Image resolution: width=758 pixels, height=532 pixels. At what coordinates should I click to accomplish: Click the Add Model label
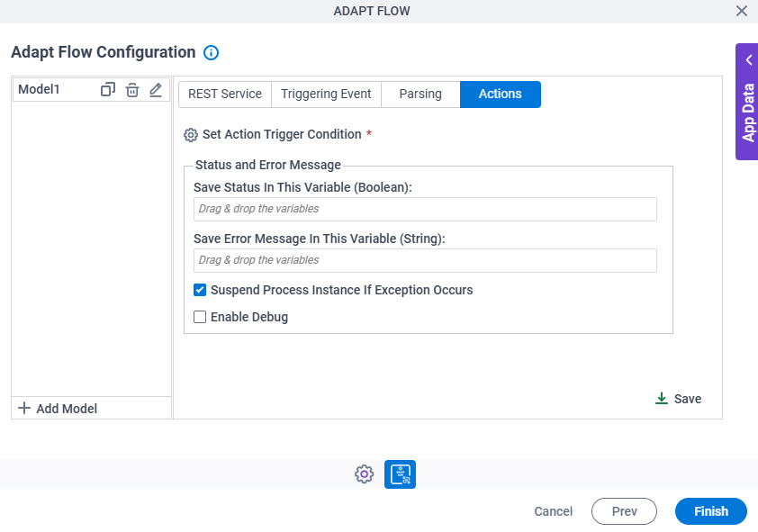pos(67,409)
